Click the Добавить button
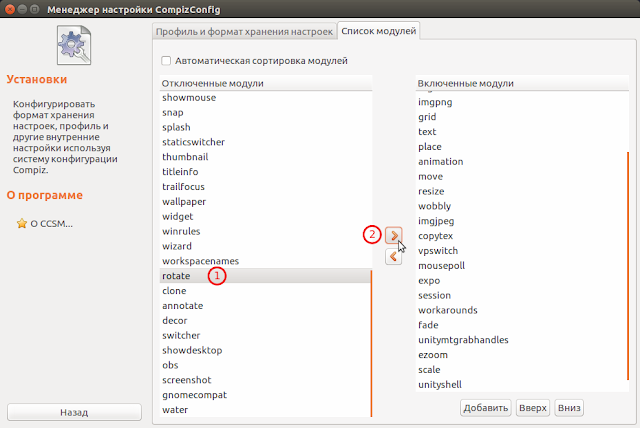This screenshot has width=640, height=428. (x=486, y=408)
